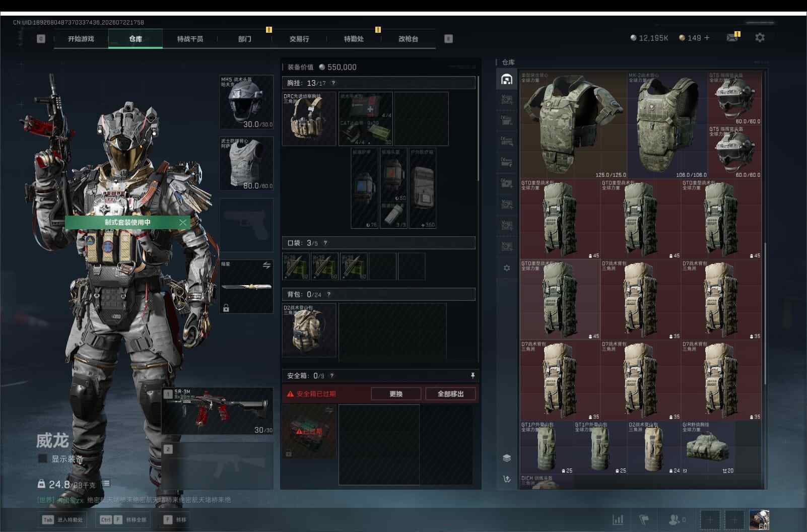
Task: Open the statistics bar chart icon
Action: tap(618, 519)
